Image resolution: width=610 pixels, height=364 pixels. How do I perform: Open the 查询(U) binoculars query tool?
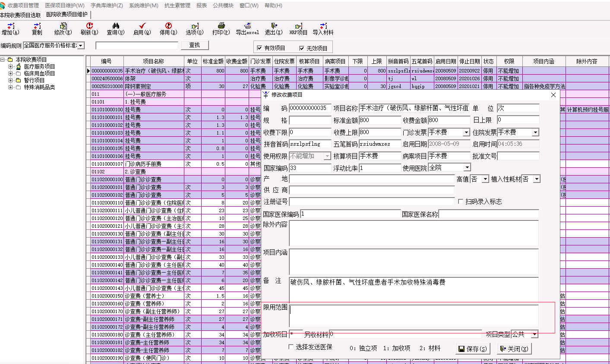click(x=116, y=29)
